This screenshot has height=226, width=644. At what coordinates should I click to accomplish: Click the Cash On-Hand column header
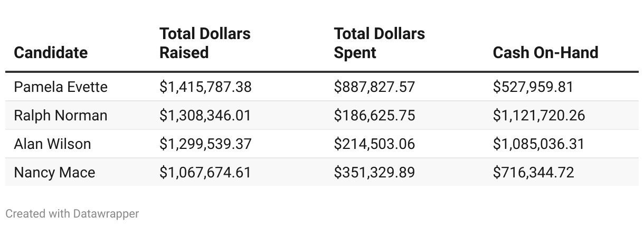tap(545, 53)
